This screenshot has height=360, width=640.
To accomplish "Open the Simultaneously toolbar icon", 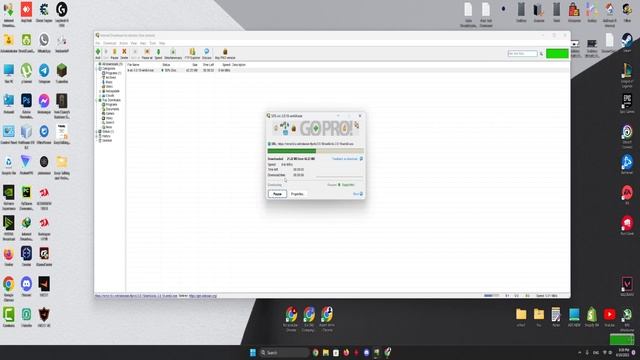I will click(173, 53).
